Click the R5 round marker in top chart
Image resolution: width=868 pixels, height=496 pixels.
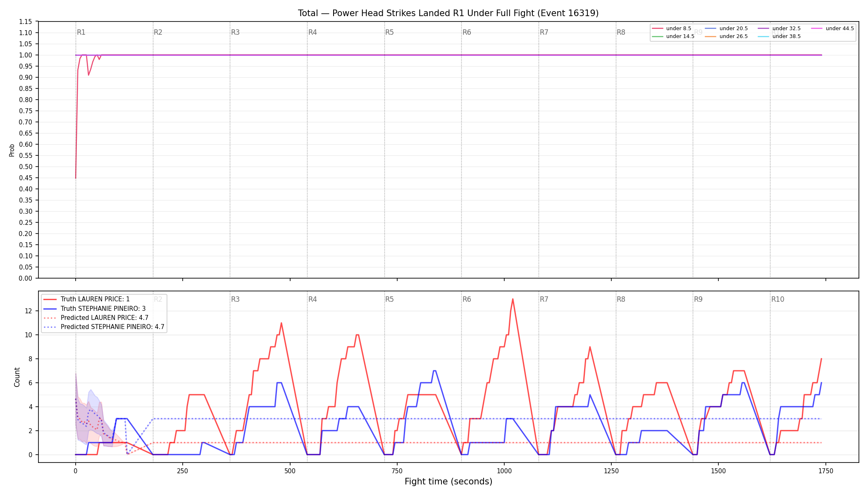[x=390, y=32]
